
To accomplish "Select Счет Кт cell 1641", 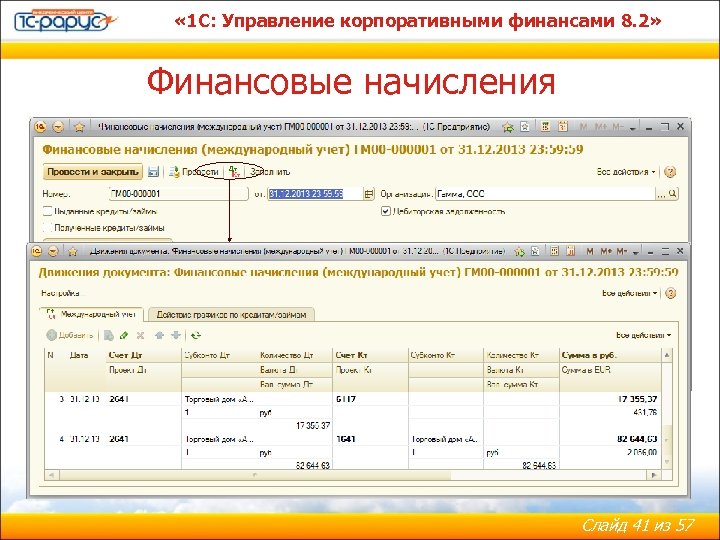I will click(371, 439).
